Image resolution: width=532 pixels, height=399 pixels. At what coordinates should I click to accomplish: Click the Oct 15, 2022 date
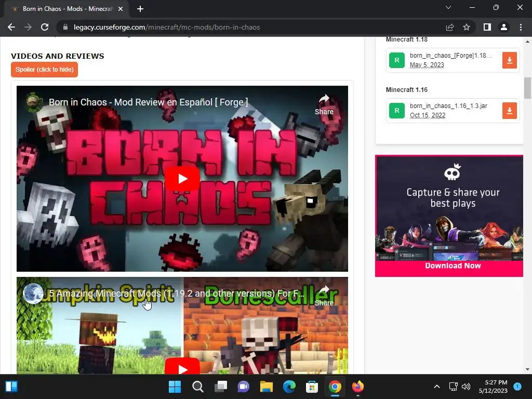(x=428, y=115)
